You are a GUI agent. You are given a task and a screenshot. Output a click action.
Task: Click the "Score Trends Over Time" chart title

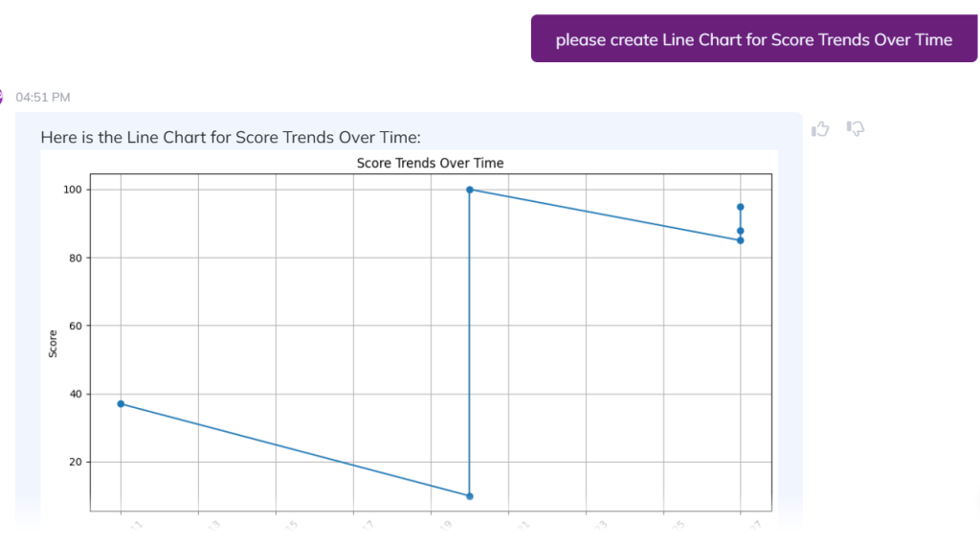coord(430,163)
